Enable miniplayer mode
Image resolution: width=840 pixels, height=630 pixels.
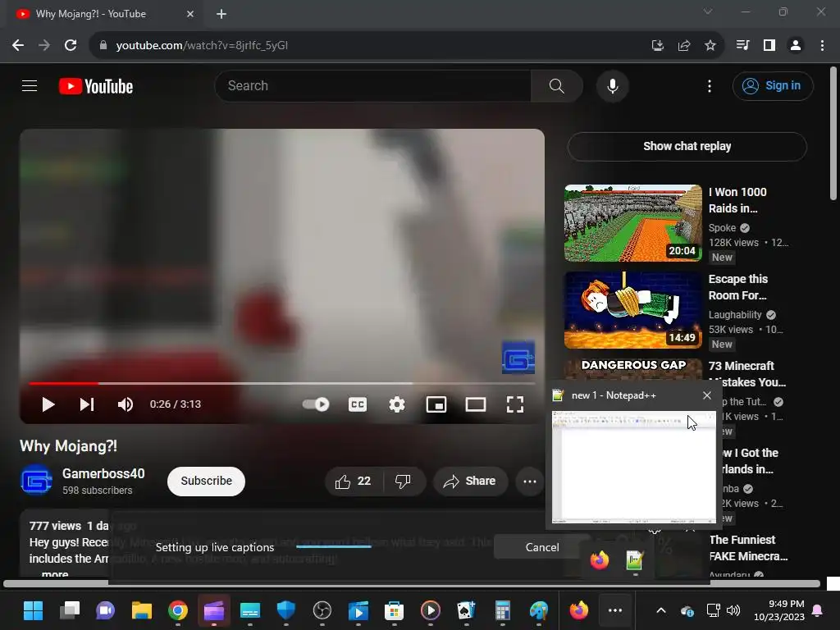pyautogui.click(x=436, y=404)
